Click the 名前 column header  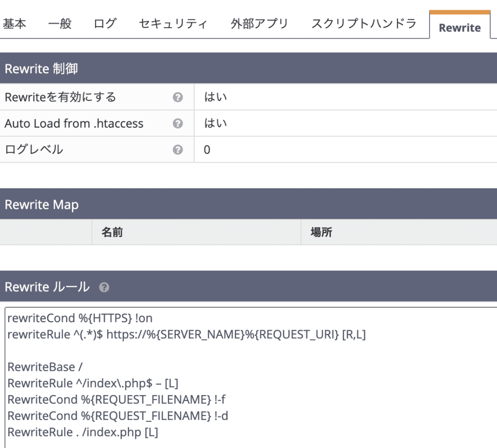112,232
